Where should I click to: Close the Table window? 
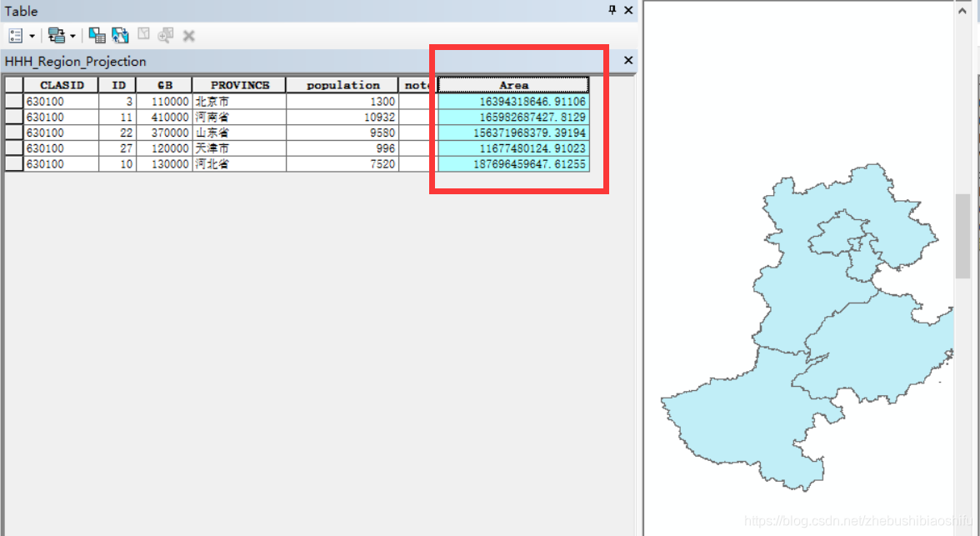[x=628, y=10]
